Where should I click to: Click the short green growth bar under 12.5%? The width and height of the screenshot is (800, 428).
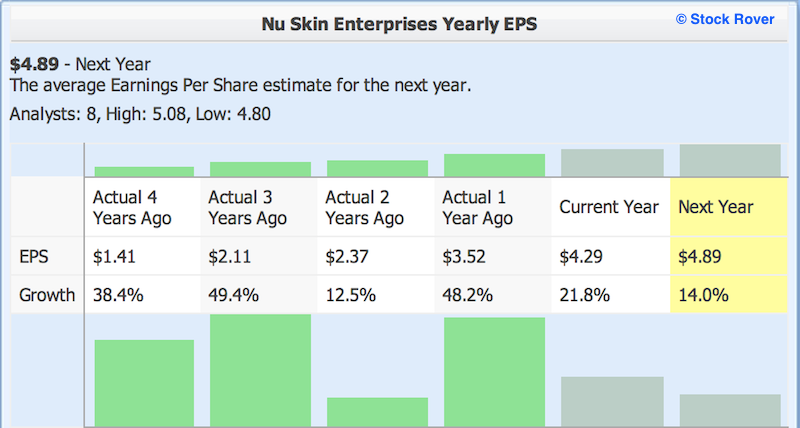click(x=378, y=412)
